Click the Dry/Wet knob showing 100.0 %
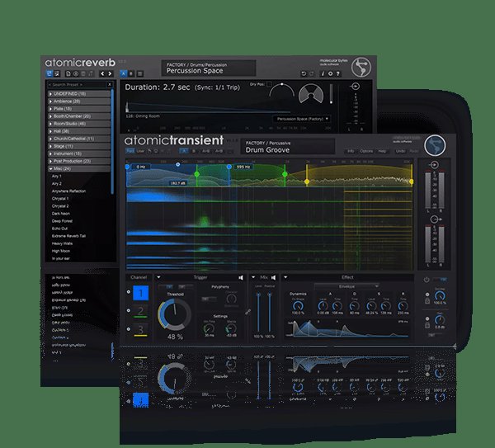Viewport: 495px width, 448px height. point(439,296)
